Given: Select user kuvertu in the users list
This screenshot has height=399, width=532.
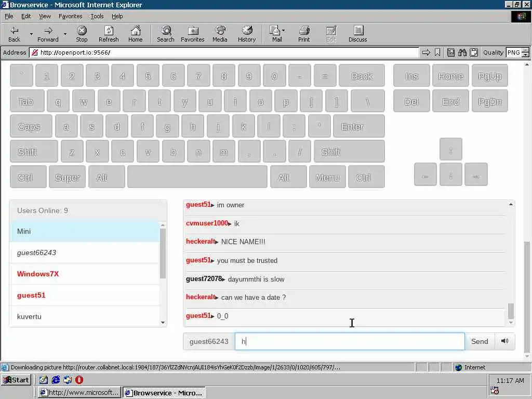Looking at the screenshot, I should click(x=85, y=316).
